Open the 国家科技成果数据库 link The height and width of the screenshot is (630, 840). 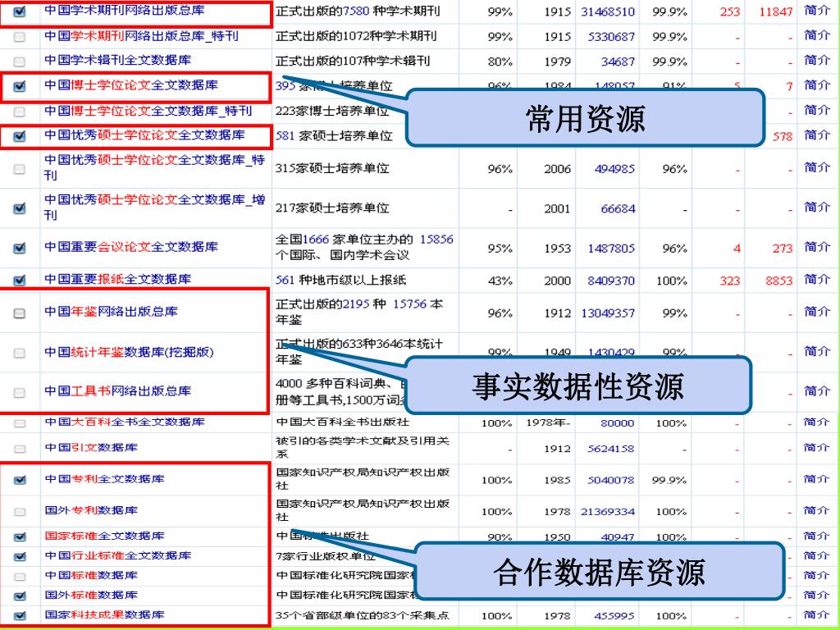pos(104,615)
